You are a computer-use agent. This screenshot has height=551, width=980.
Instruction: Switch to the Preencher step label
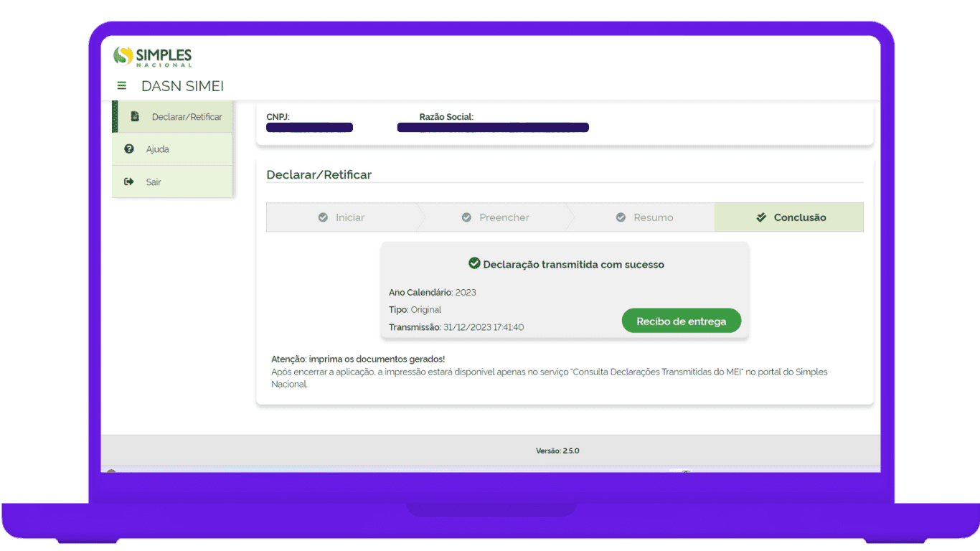pos(504,217)
